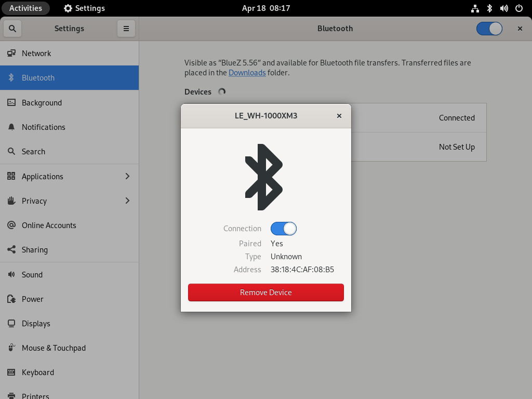The image size is (532, 399).
Task: Open the Downloads folder link
Action: point(247,73)
